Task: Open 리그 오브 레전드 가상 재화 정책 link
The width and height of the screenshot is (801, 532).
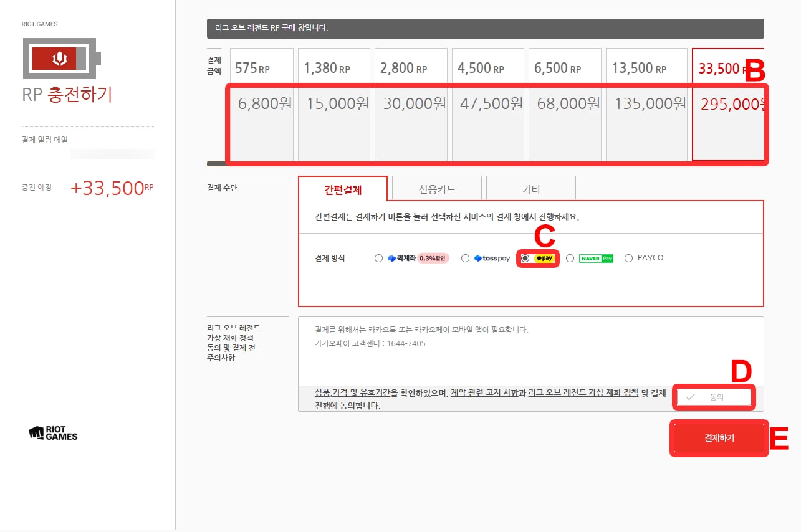Action: (583, 394)
